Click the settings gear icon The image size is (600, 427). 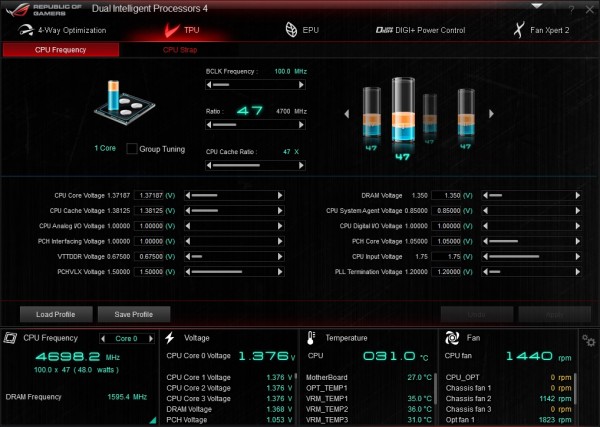coord(588,340)
